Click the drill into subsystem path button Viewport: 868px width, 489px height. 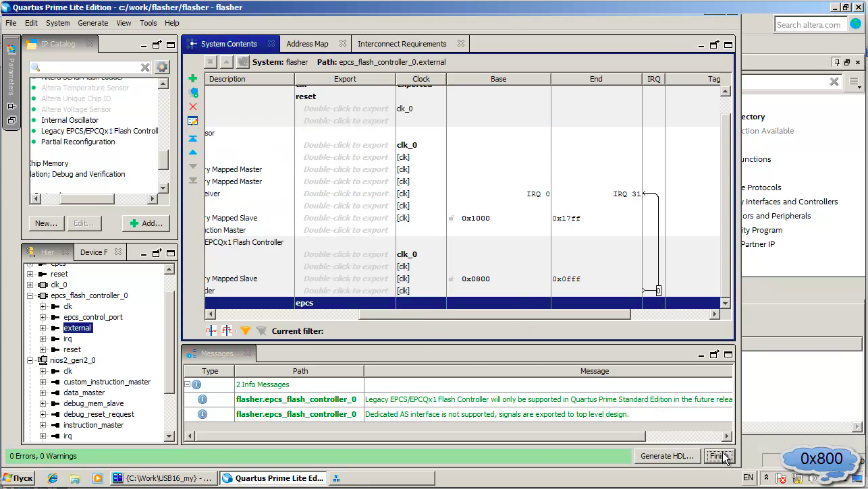point(243,62)
